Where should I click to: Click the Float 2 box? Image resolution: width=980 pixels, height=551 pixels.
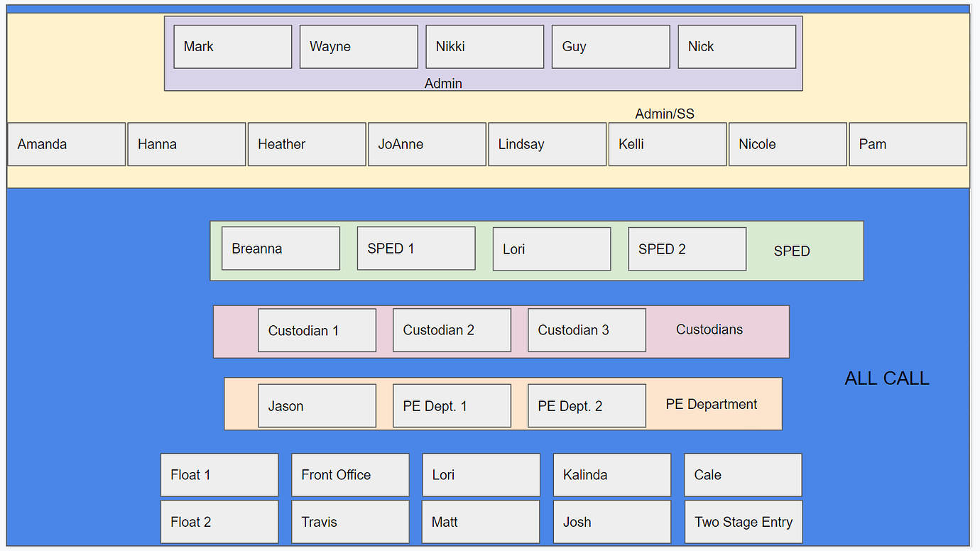click(219, 522)
